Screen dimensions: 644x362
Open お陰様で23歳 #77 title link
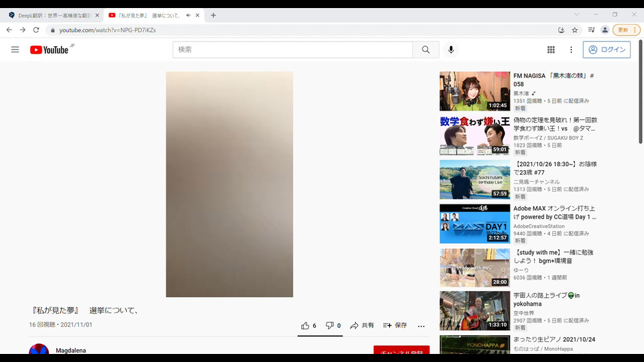[555, 168]
